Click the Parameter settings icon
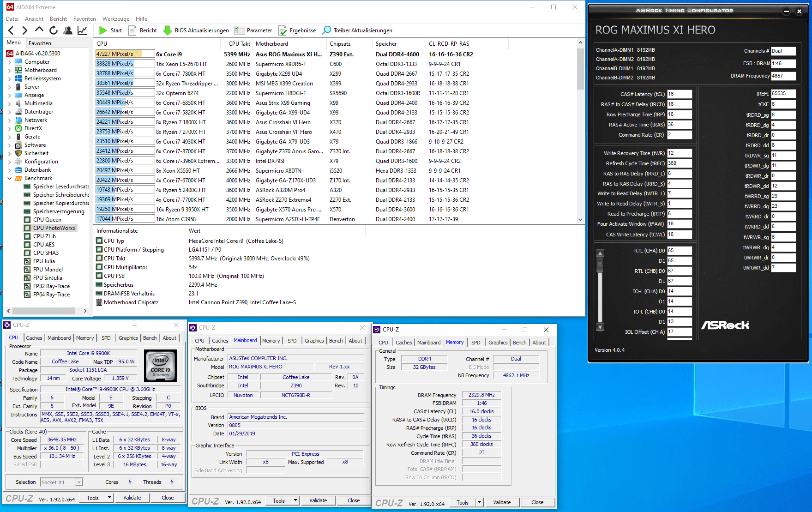The image size is (812, 512). coord(239,30)
